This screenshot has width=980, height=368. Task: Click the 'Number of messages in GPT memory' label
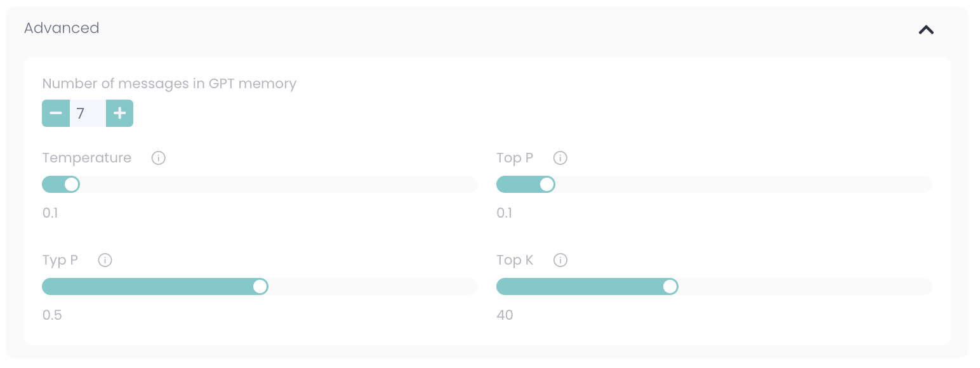[x=169, y=84]
